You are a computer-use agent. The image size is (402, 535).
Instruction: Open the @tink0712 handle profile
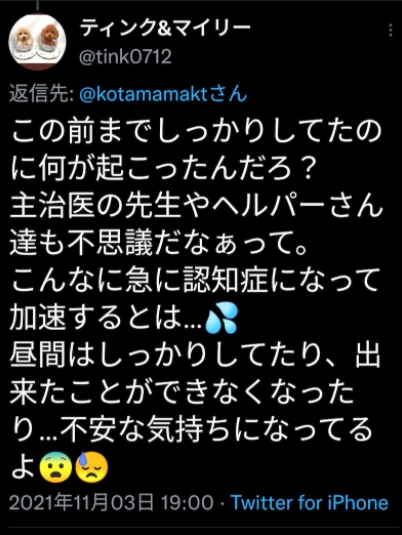125,57
